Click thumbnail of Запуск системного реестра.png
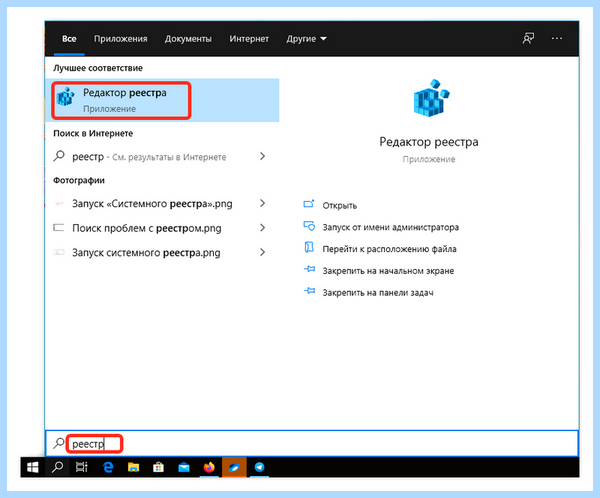 click(59, 252)
